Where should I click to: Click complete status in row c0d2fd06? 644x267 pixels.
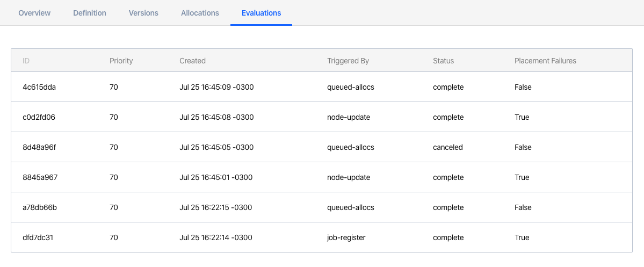point(448,117)
